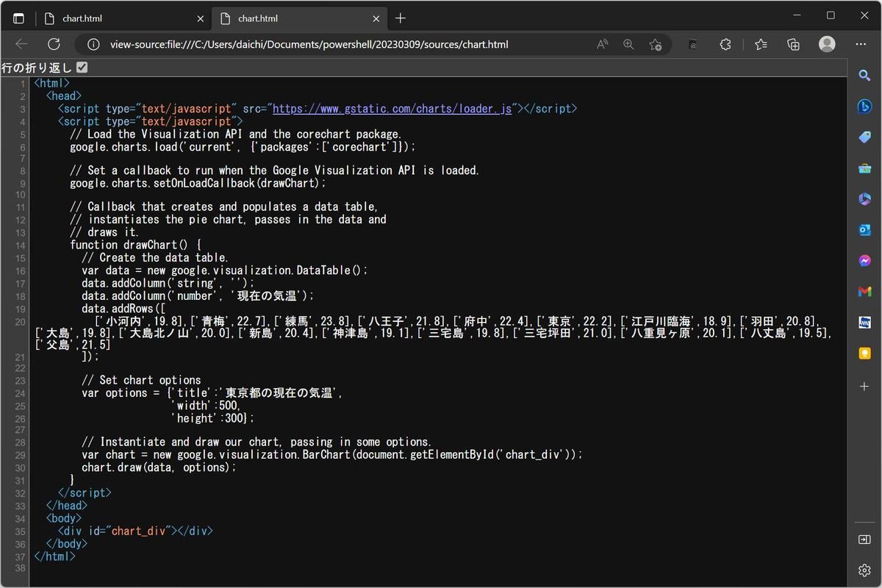Click the "'現在の気温'" addColumn line
882x588 pixels.
[198, 295]
